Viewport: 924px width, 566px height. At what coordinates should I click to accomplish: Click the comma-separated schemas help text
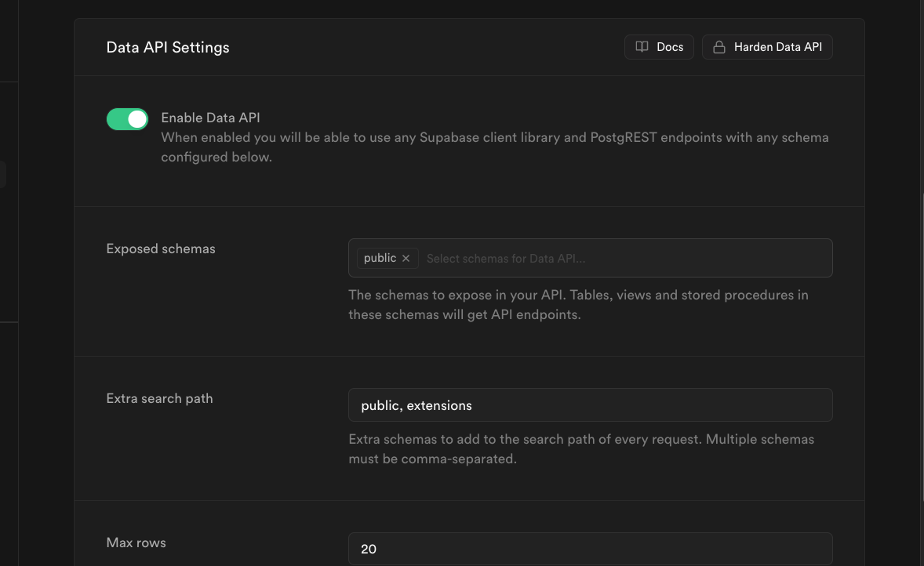pyautogui.click(x=580, y=448)
